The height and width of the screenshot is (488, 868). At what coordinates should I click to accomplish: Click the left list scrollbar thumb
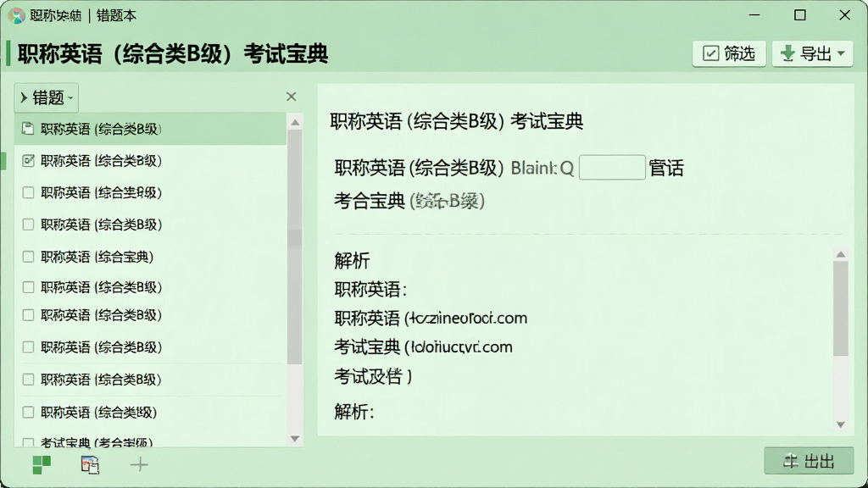click(x=295, y=247)
